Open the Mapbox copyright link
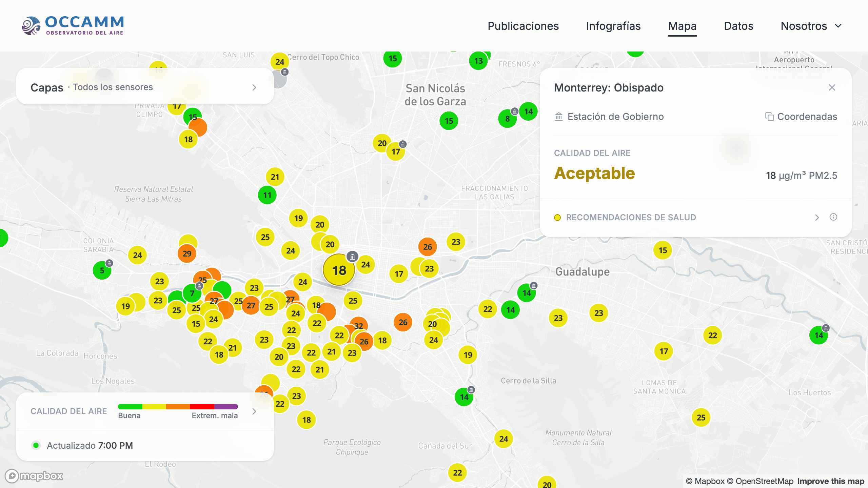This screenshot has width=868, height=488. [705, 481]
